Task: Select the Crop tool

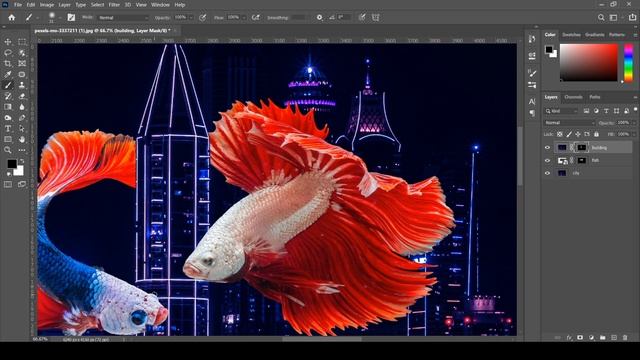Action: coord(8,64)
